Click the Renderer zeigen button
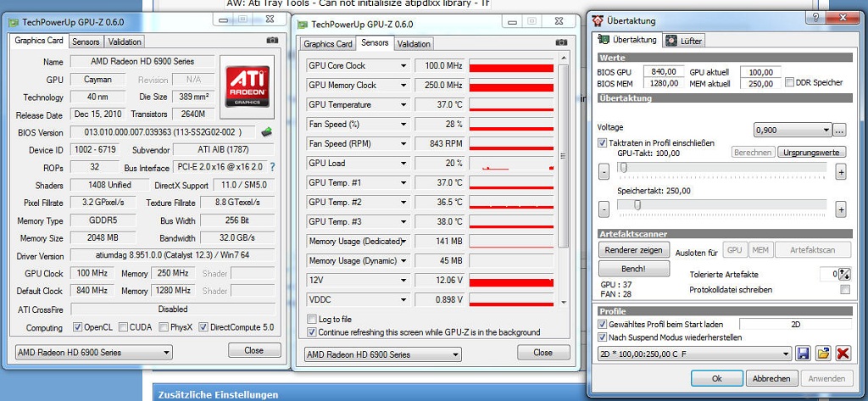 634,250
